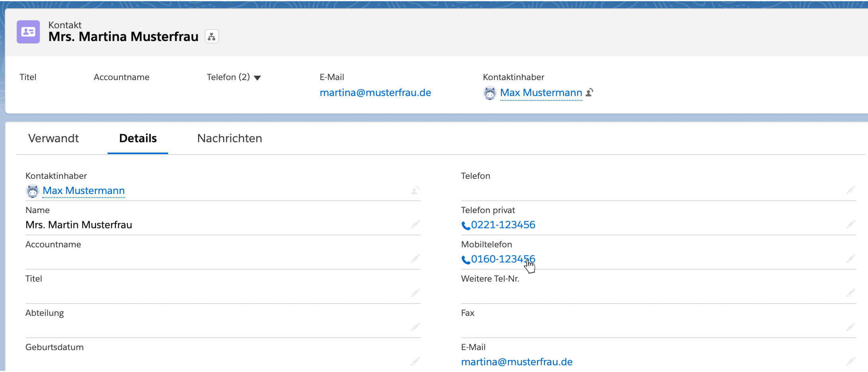Edit the Fax field with pencil icon
Screen dimensions: 868x372
[850, 327]
